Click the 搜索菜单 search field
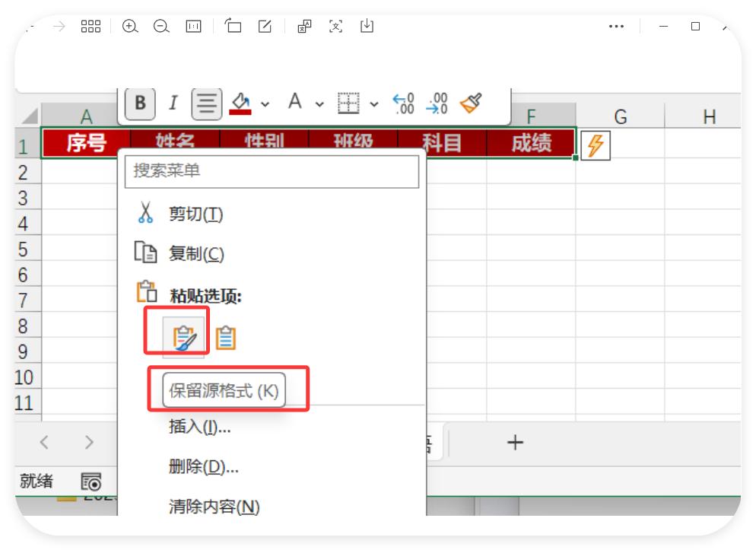 (x=272, y=170)
